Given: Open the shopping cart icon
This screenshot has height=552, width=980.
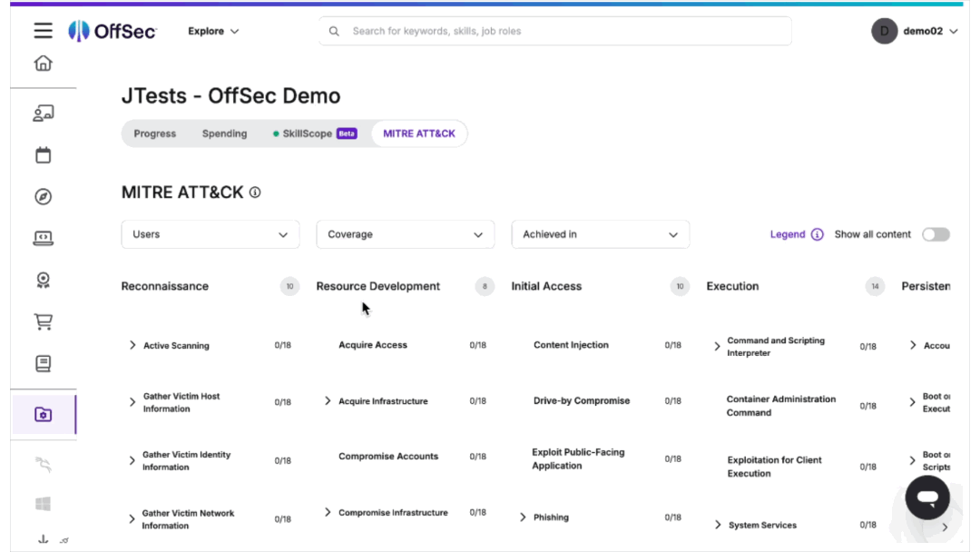Looking at the screenshot, I should point(43,321).
